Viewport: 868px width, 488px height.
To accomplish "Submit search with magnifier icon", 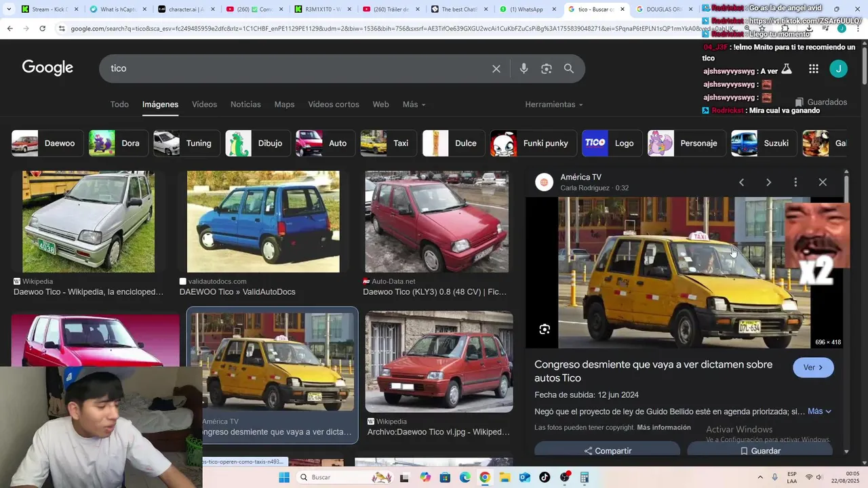I will [x=569, y=68].
